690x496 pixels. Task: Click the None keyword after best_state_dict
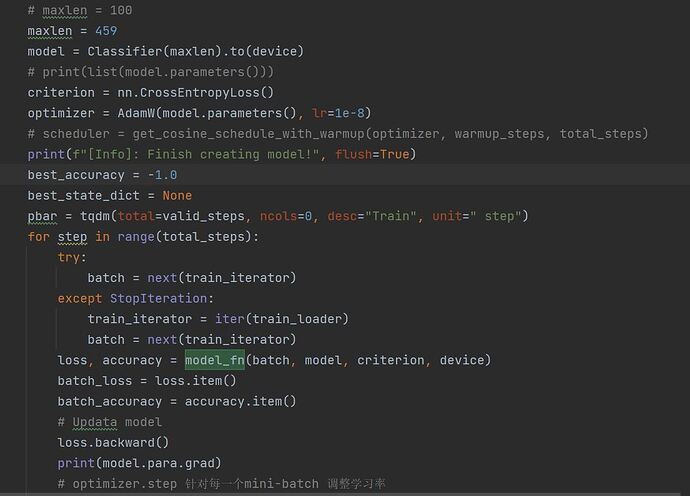click(177, 195)
